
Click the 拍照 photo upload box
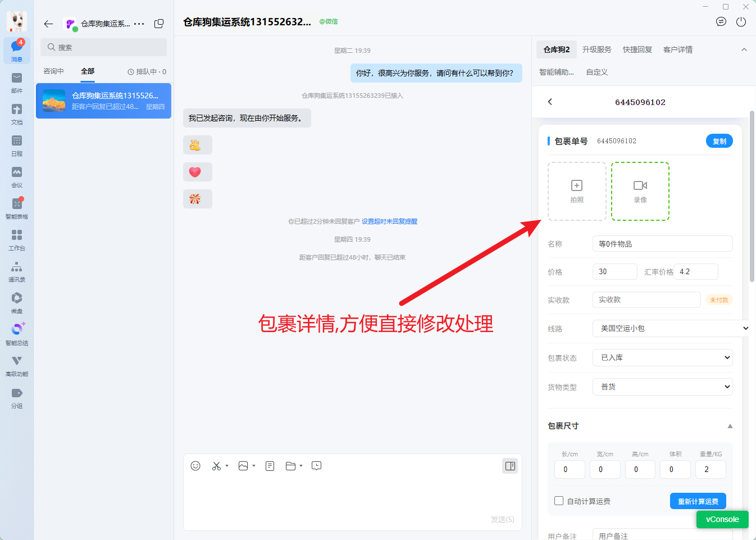point(577,191)
